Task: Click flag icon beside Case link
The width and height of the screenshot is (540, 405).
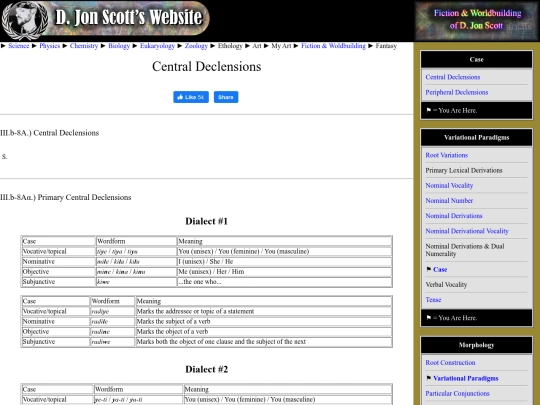Action: pyautogui.click(x=428, y=269)
